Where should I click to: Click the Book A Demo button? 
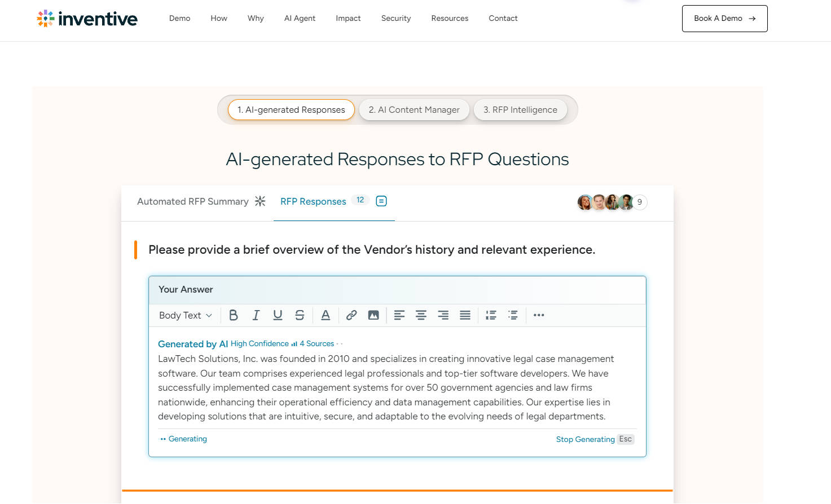[x=724, y=19]
